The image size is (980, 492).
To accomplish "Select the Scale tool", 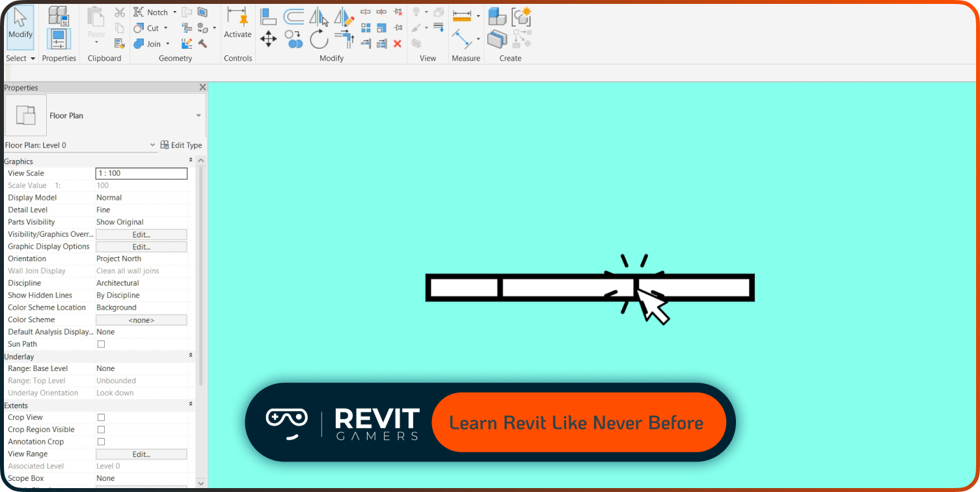I will point(381,28).
